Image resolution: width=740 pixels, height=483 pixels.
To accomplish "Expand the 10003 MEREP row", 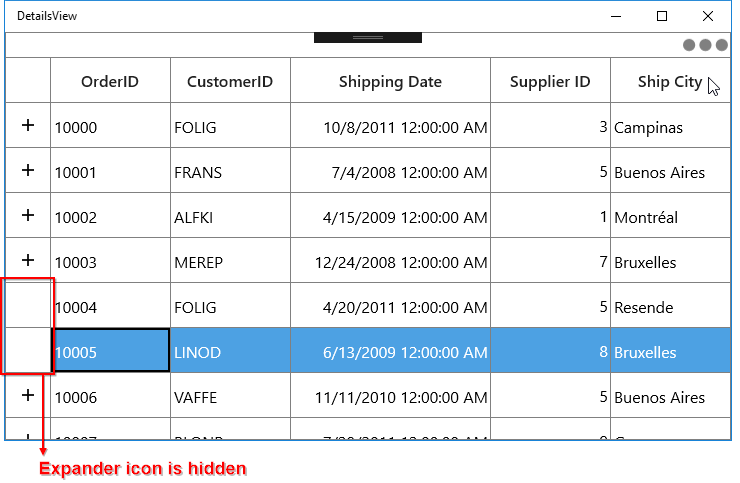I will pos(28,260).
